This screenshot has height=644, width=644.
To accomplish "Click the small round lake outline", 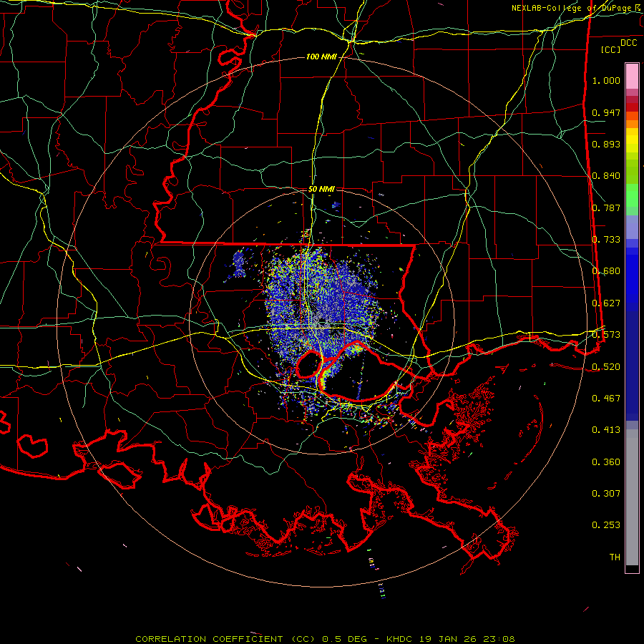I will pyautogui.click(x=309, y=364).
